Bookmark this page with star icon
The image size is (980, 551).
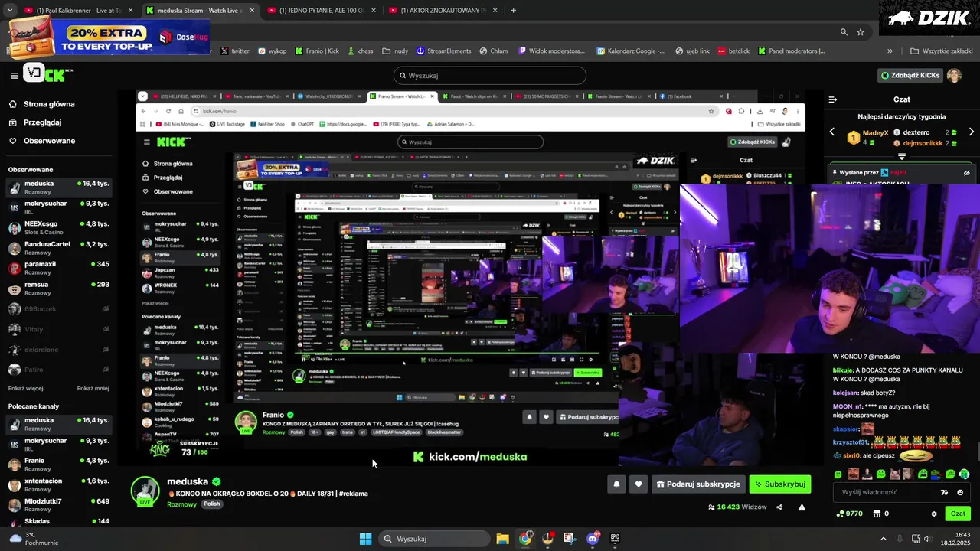[x=861, y=32]
